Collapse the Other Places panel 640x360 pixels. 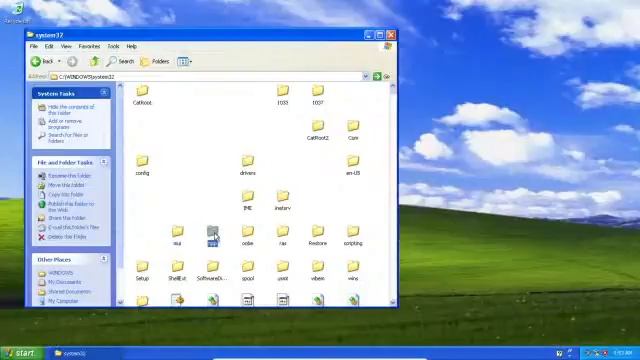[104, 259]
